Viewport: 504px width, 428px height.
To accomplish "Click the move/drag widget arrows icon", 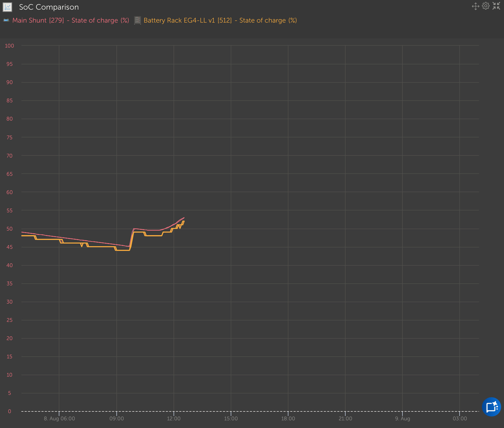I will 475,6.
